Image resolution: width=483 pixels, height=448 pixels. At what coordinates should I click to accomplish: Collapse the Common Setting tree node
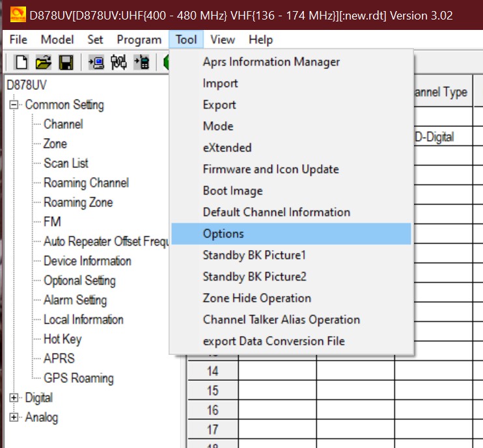[x=14, y=105]
